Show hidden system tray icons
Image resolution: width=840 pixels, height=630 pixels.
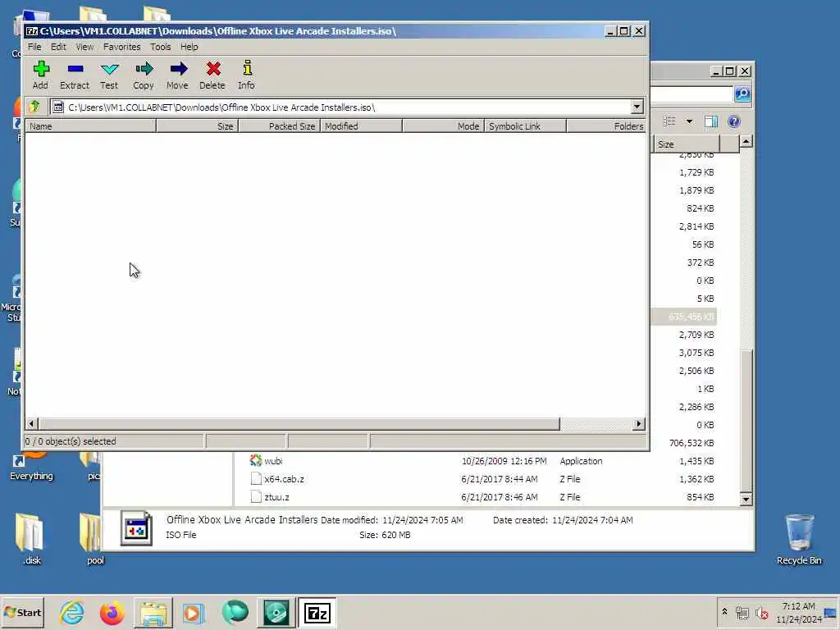point(724,611)
